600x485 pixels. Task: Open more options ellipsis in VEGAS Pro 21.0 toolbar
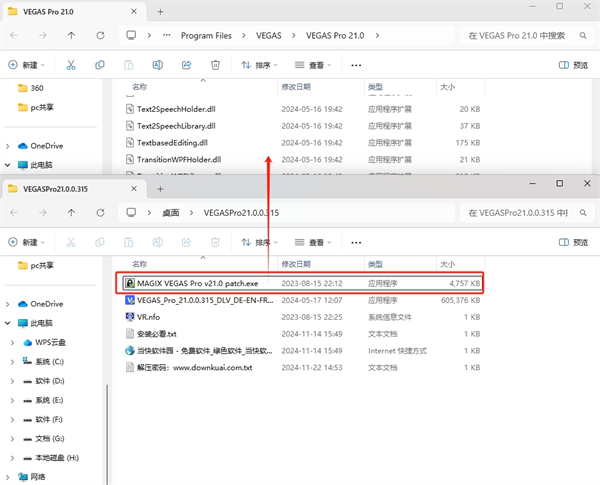click(x=356, y=65)
